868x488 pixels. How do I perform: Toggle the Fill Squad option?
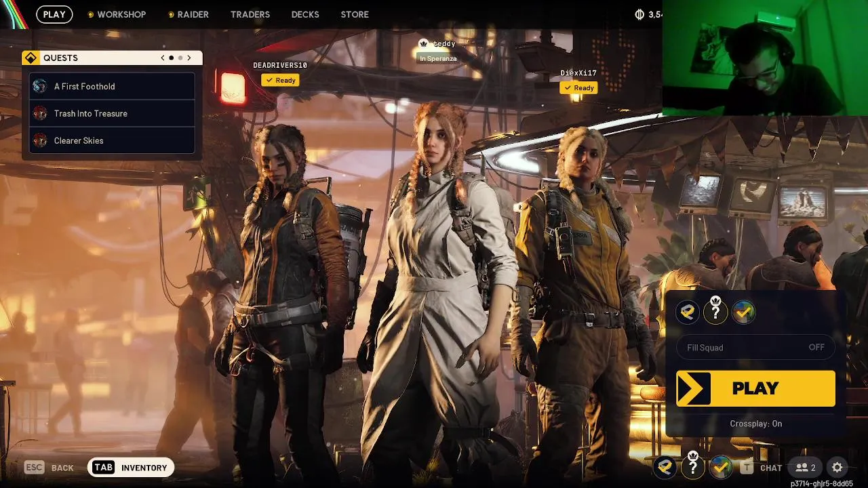tap(755, 347)
